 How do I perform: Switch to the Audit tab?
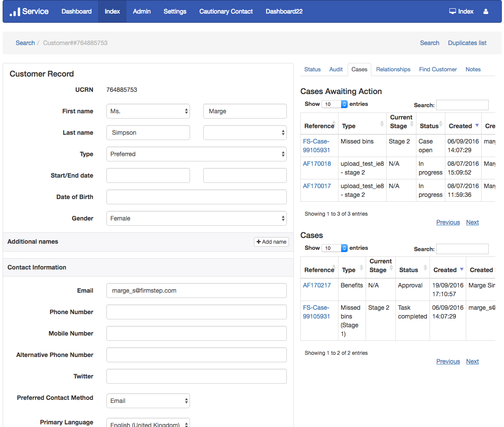pyautogui.click(x=336, y=70)
